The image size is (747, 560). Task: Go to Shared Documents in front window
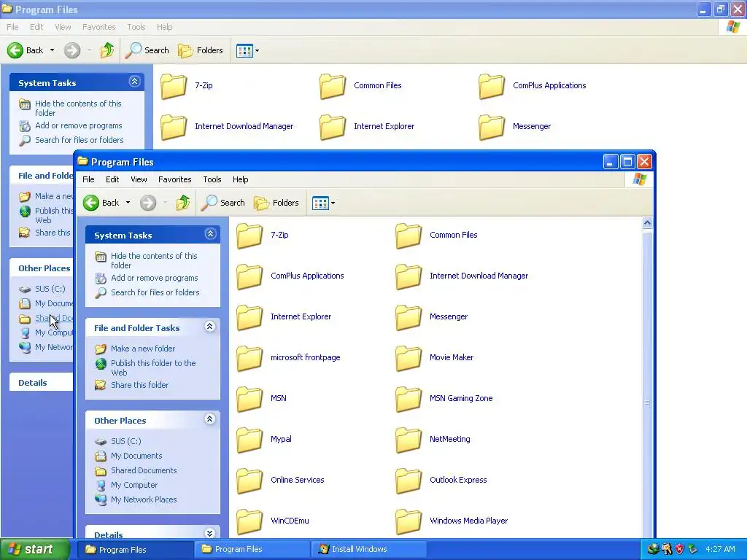point(144,470)
